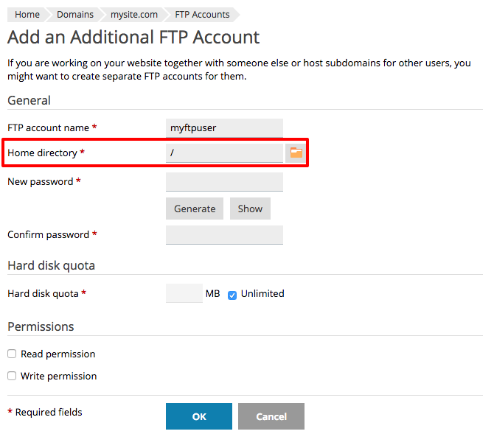Click the Confirm password field
The height and width of the screenshot is (448, 494).
pyautogui.click(x=225, y=235)
